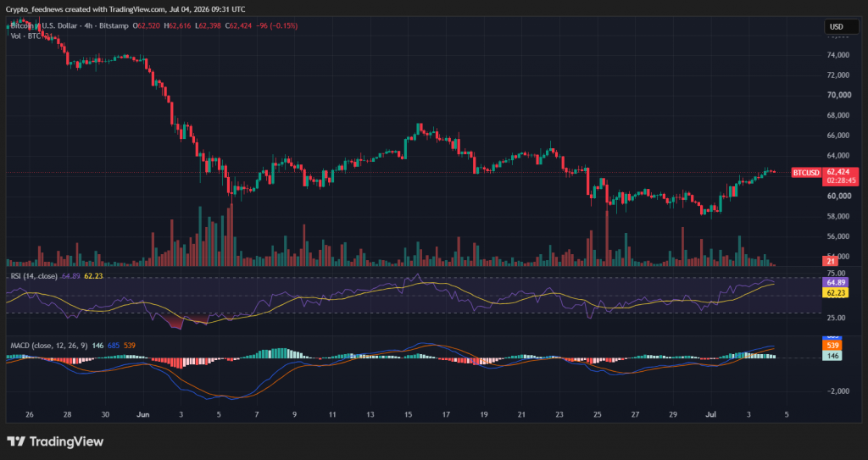Click the 56,000 price axis label

(x=839, y=236)
